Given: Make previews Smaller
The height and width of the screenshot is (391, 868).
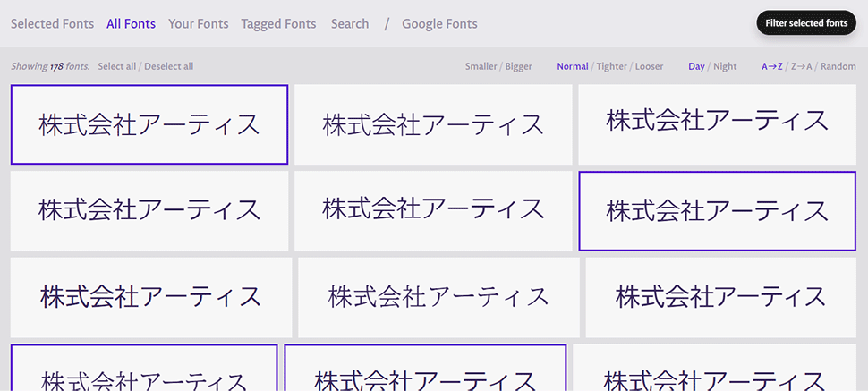Looking at the screenshot, I should [x=481, y=66].
